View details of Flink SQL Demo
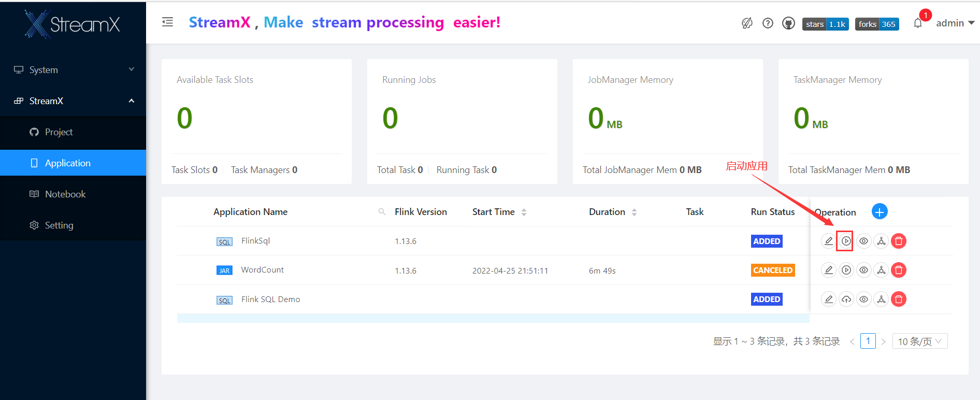The width and height of the screenshot is (980, 400). point(863,299)
